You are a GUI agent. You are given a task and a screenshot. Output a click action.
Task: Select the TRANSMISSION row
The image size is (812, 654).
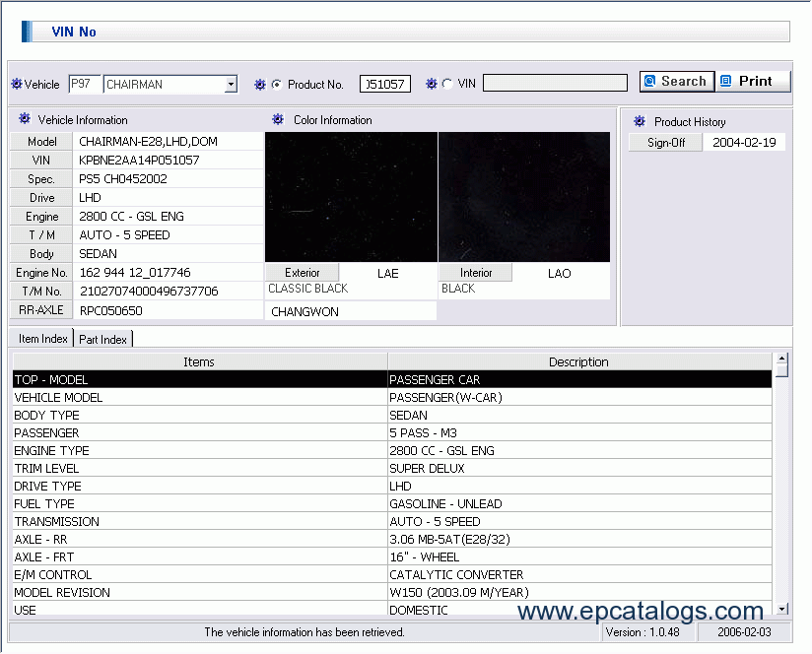click(392, 521)
